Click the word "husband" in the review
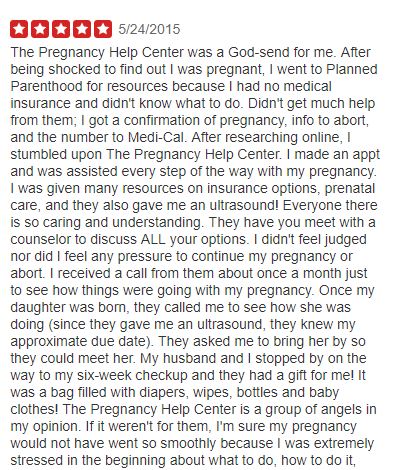The image size is (393, 470). [x=187, y=358]
